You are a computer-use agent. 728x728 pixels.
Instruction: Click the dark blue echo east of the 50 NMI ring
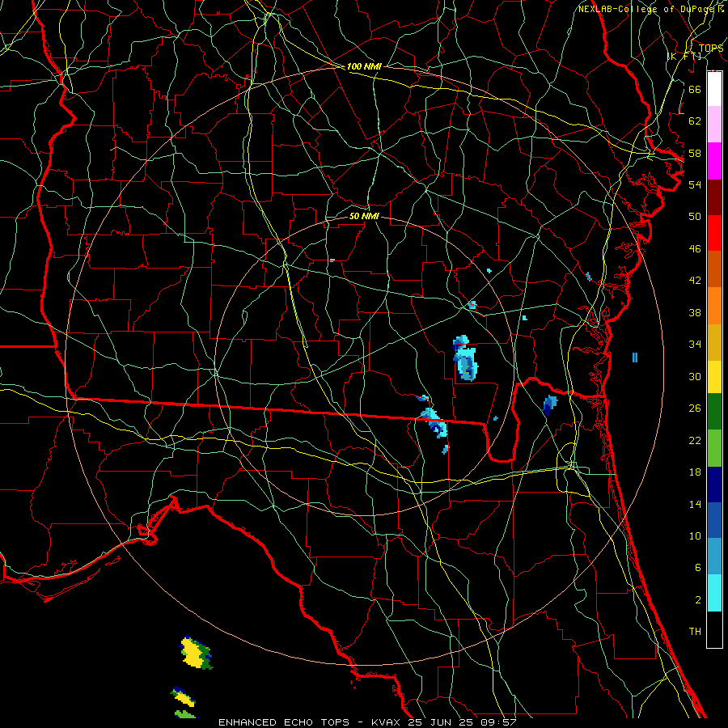point(550,405)
